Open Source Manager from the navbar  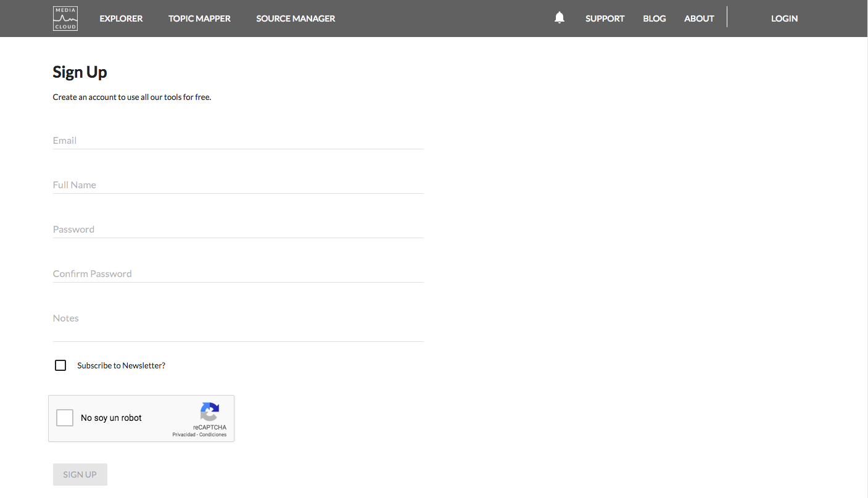click(296, 19)
